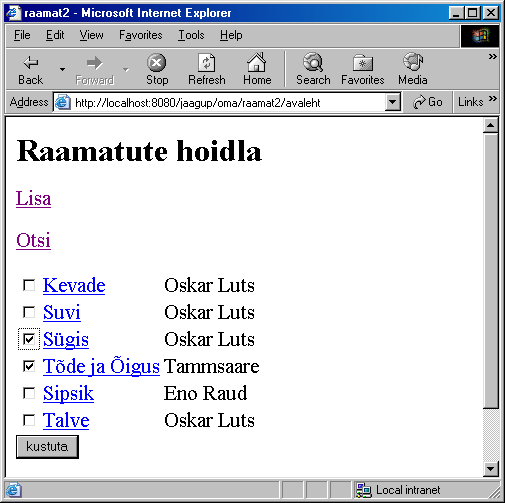This screenshot has height=503, width=505.
Task: Tick the Sipsik book checkbox
Action: pos(29,393)
